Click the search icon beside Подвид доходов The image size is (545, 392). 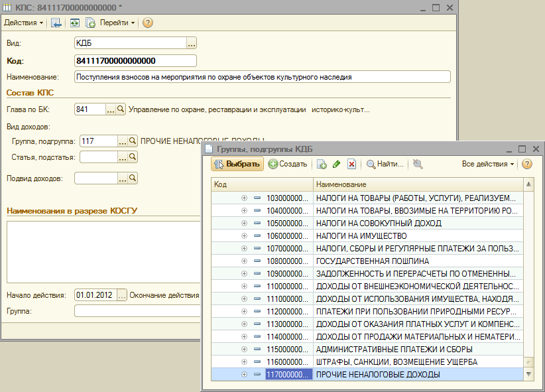133,178
